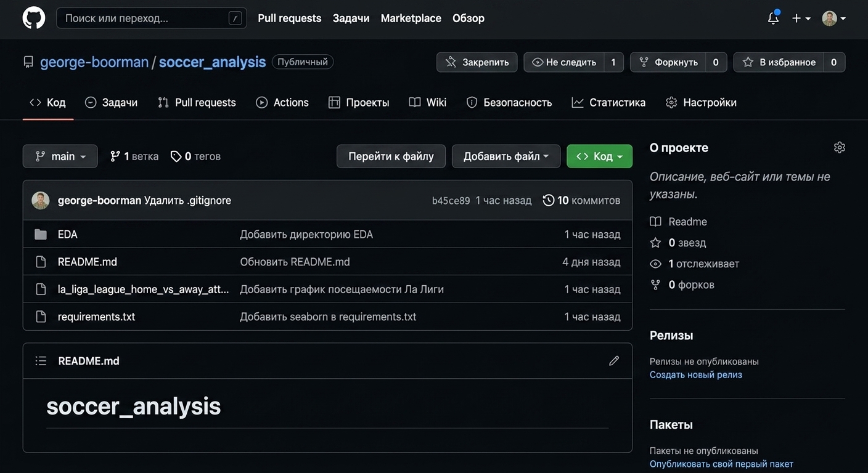
Task: Open commit Добавить график посещаемости Ла Лиги
Action: 342,289
